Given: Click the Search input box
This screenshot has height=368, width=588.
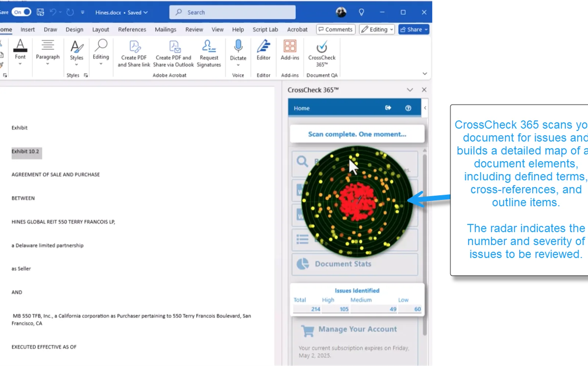Looking at the screenshot, I should click(232, 12).
